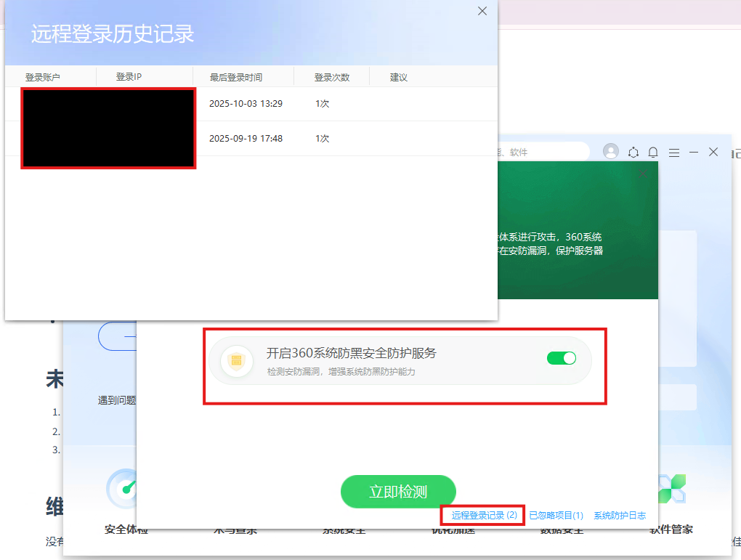Open 软件管家 icon
The image size is (741, 560).
[671, 490]
